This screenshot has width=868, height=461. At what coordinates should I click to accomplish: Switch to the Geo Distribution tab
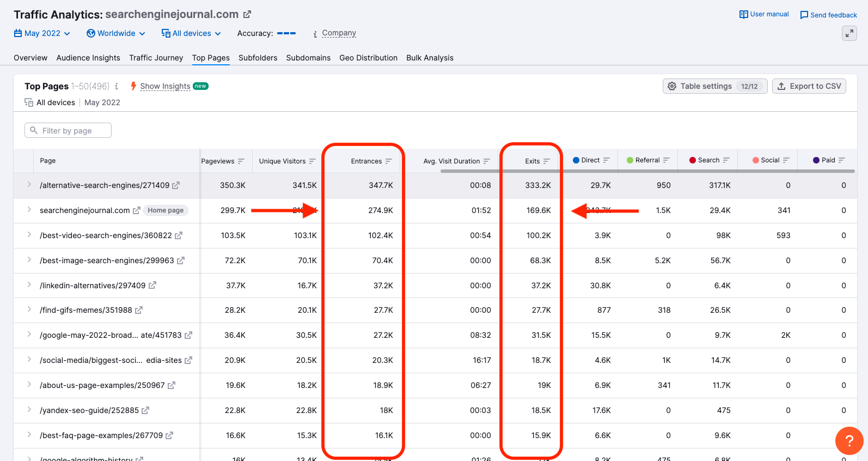click(x=369, y=58)
